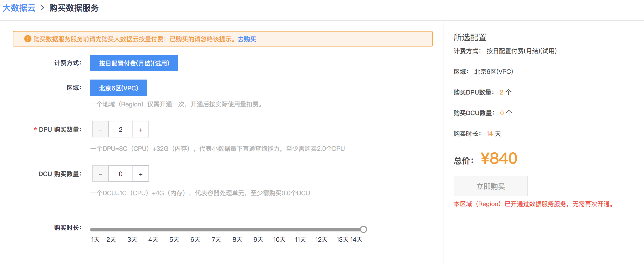Decrease DPU 购买数量 with minus button
644x265 pixels.
coord(101,129)
